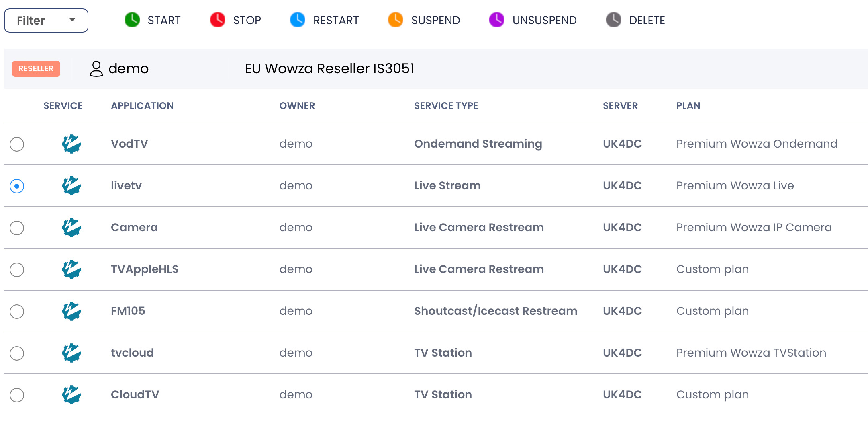Screen dimensions: 868x433
Task: Click the EU Wowza Reseller IS3051 label
Action: coord(330,68)
